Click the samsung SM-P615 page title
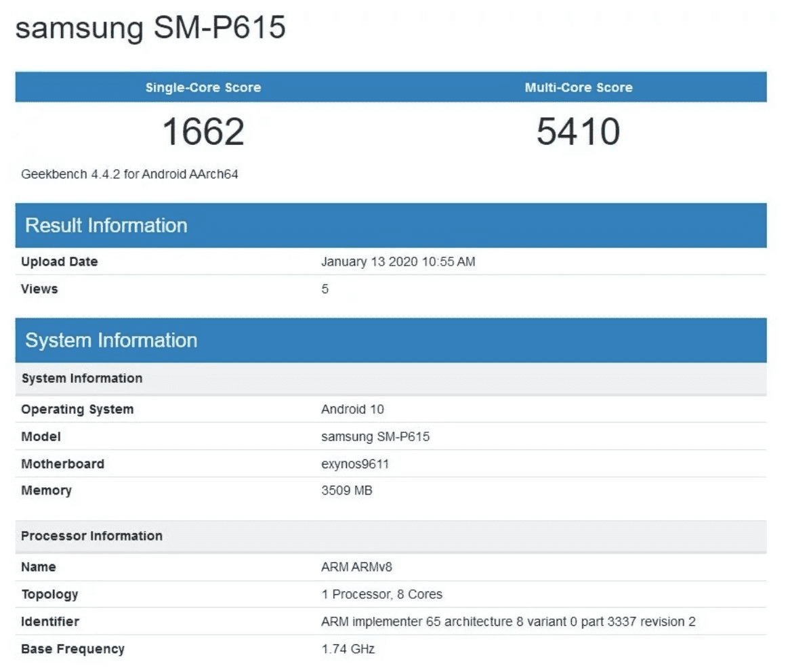This screenshot has height=672, width=790. (x=150, y=27)
